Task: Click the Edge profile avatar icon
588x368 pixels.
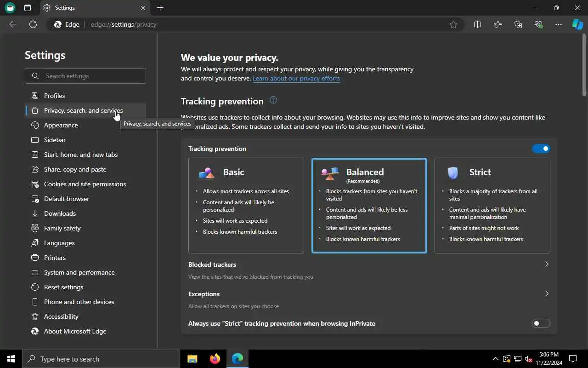Action: tap(10, 8)
